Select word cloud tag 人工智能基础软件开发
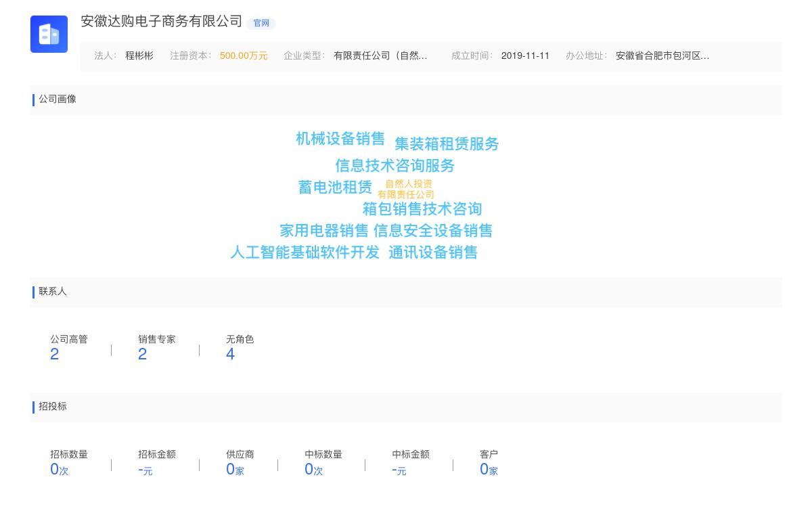 [305, 252]
